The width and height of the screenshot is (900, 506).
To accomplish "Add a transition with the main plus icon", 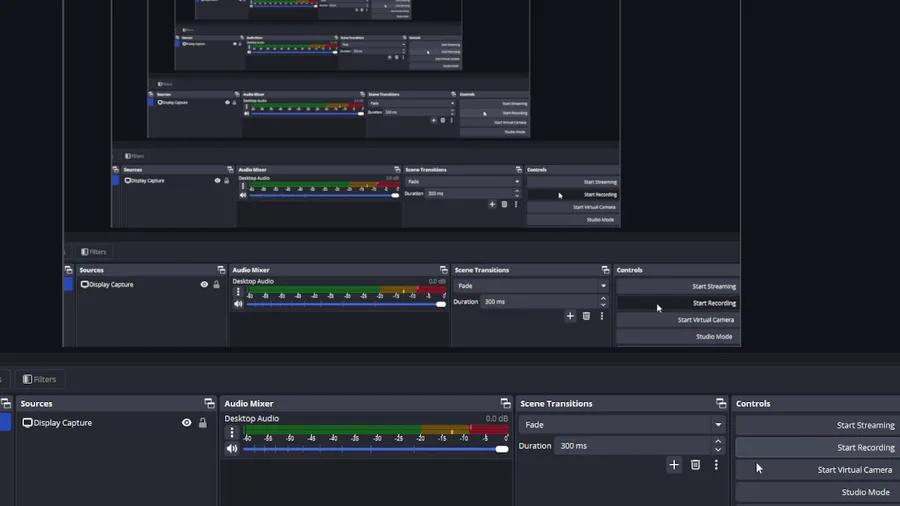I will 674,465.
